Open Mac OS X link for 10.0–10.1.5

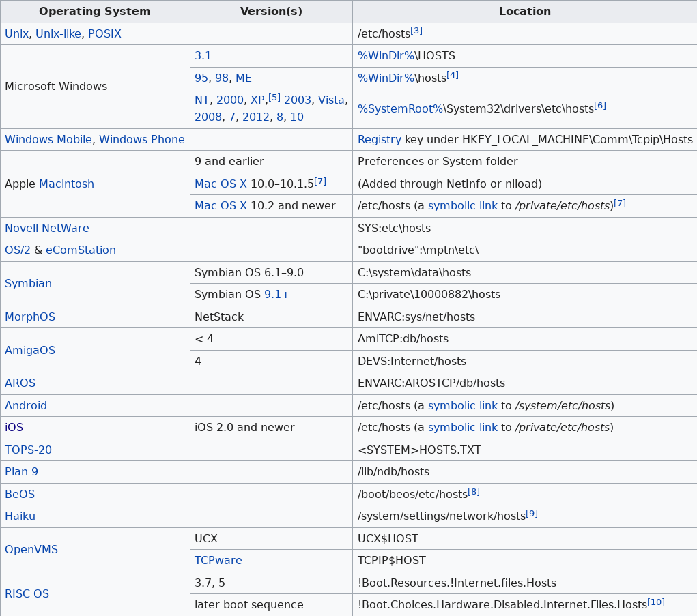(x=221, y=184)
